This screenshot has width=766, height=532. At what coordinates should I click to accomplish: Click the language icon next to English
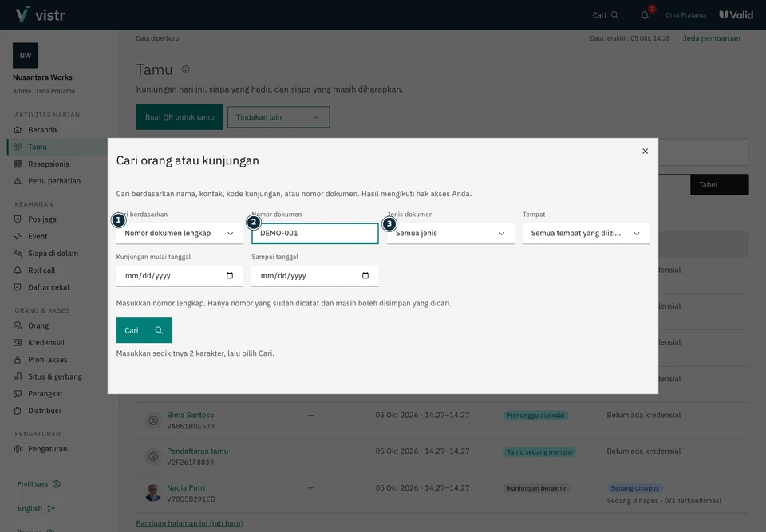tap(51, 509)
